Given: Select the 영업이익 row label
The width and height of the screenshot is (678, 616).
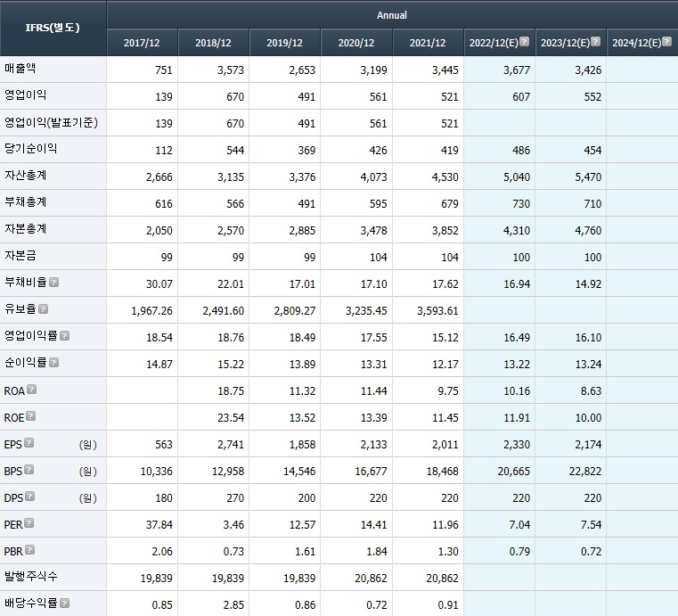Looking at the screenshot, I should 25,95.
